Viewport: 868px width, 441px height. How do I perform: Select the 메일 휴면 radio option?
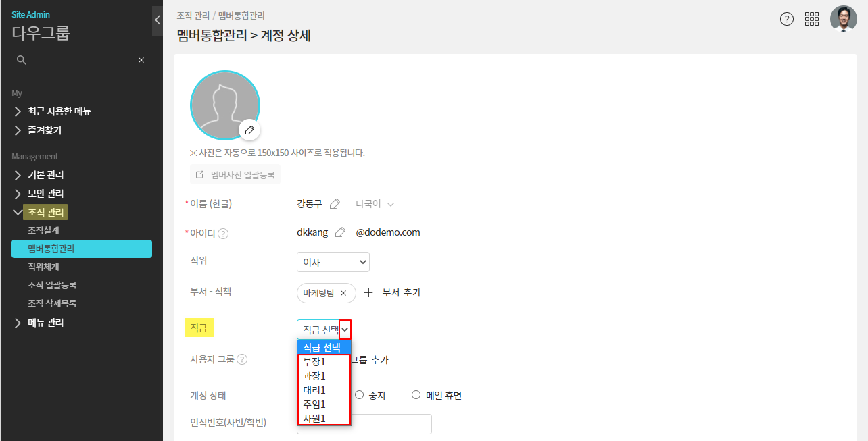(416, 395)
